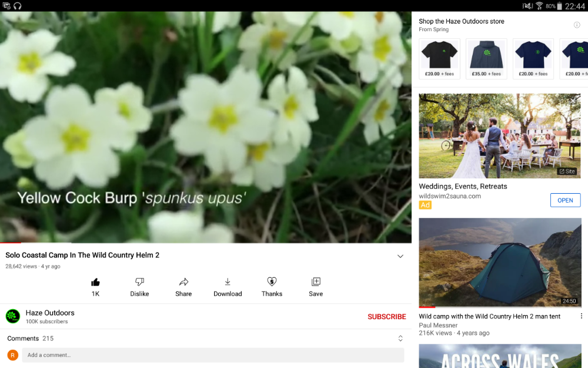Tap the Wi-Fi icon in the status bar

click(x=539, y=6)
